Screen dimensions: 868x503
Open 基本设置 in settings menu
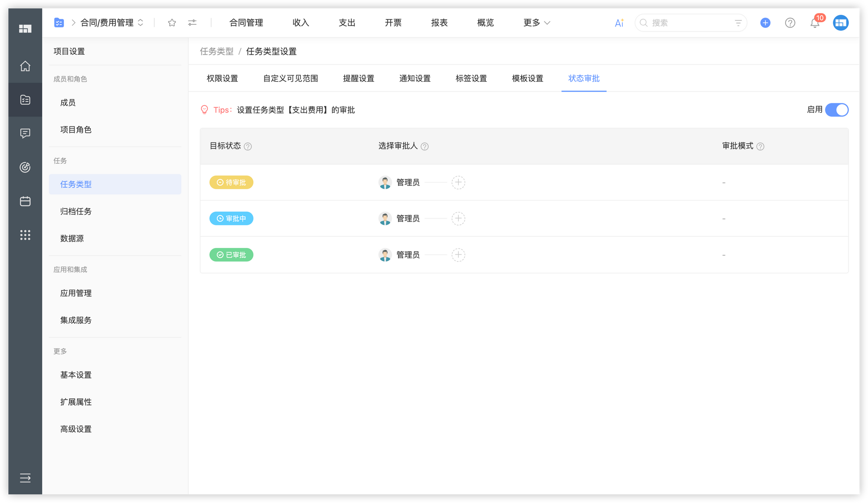pos(115,375)
